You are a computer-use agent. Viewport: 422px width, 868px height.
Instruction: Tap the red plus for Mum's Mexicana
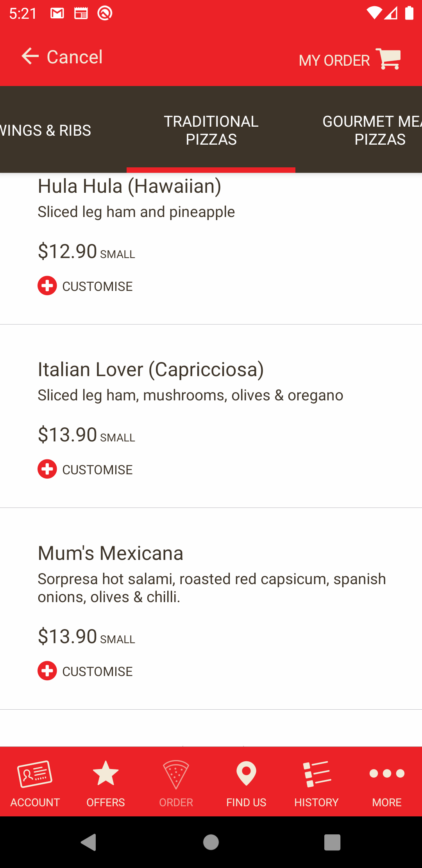click(47, 671)
